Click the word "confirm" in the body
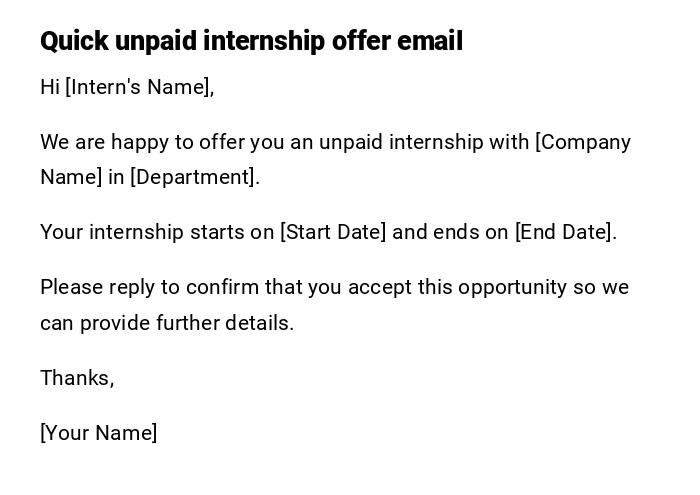The image size is (700, 495). (x=222, y=287)
